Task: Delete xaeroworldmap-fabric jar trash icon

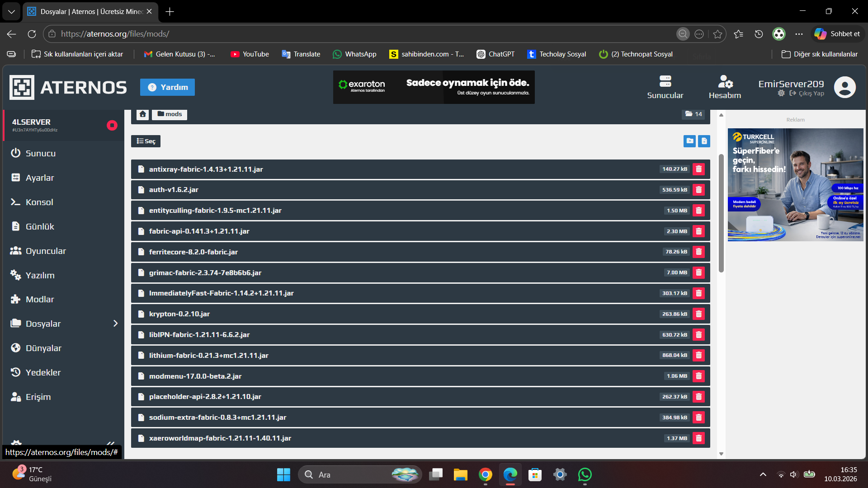Action: [x=698, y=438]
